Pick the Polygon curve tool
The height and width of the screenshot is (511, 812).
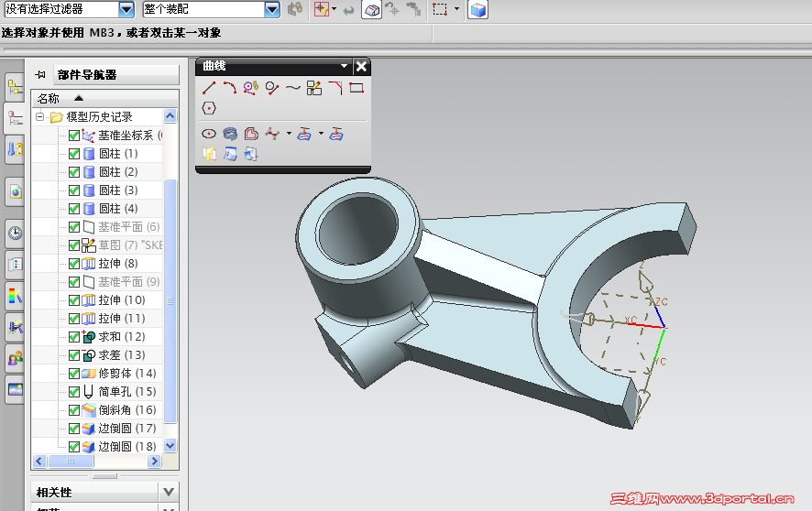[x=209, y=108]
